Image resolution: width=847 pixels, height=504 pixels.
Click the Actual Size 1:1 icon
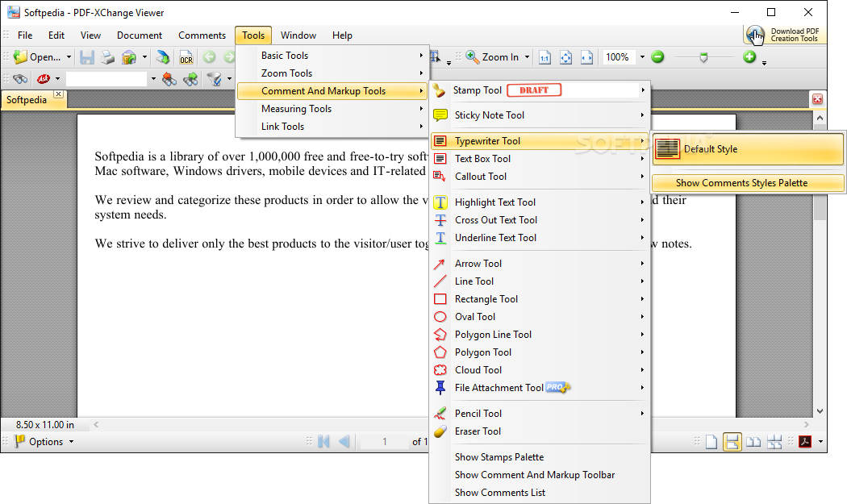pos(545,57)
